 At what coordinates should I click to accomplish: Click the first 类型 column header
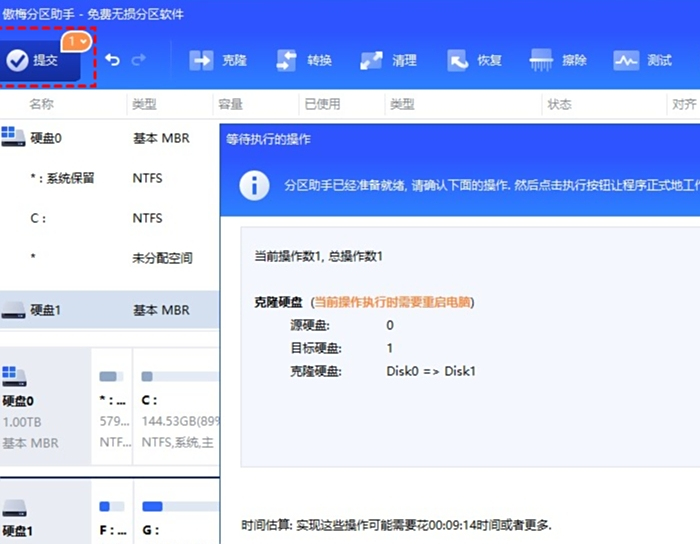tap(144, 104)
